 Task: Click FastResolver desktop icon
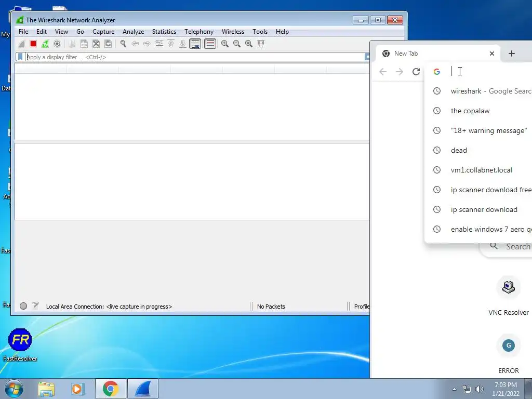coord(20,345)
